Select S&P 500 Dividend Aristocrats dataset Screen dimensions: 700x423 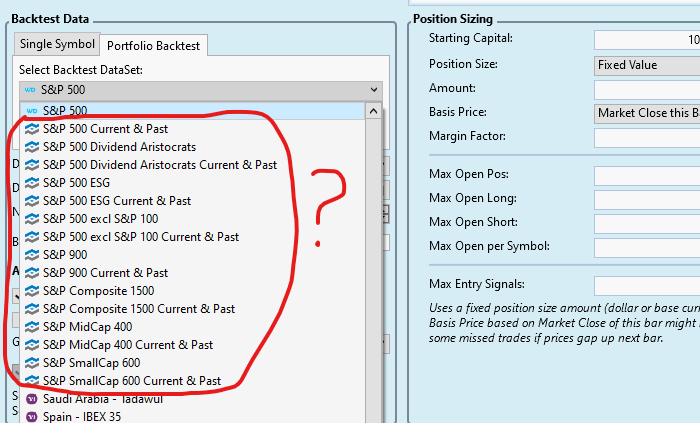coord(192,147)
